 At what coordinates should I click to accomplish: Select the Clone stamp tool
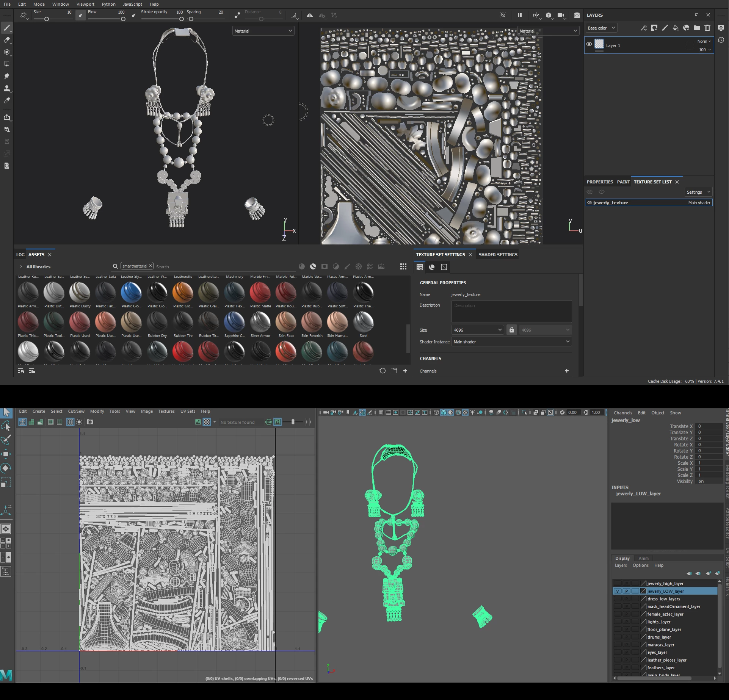pyautogui.click(x=6, y=88)
